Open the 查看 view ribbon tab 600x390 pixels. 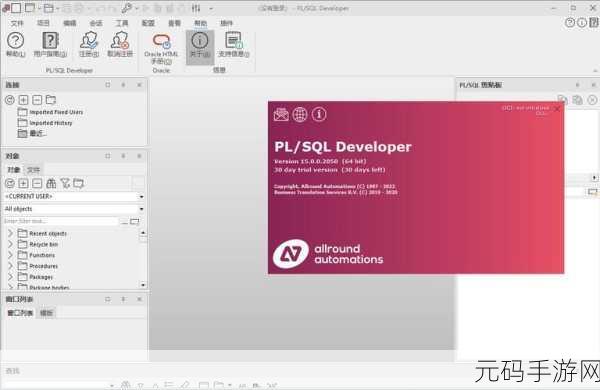click(x=174, y=23)
